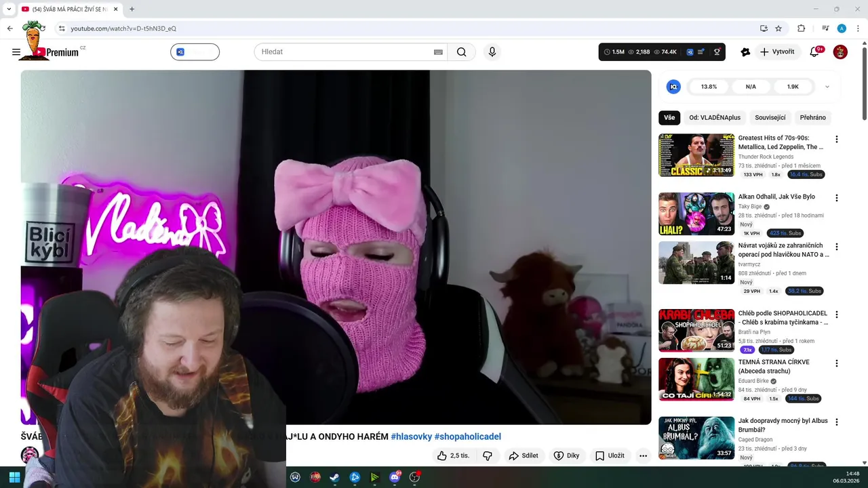The image size is (868, 488).
Task: Click the 1.9K vidIQ stat pill
Action: [793, 87]
